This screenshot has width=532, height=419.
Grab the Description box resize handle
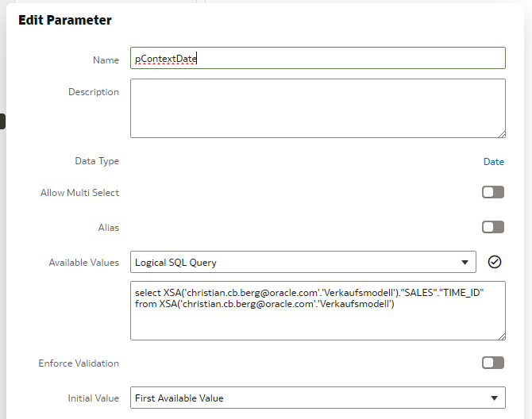[502, 134]
